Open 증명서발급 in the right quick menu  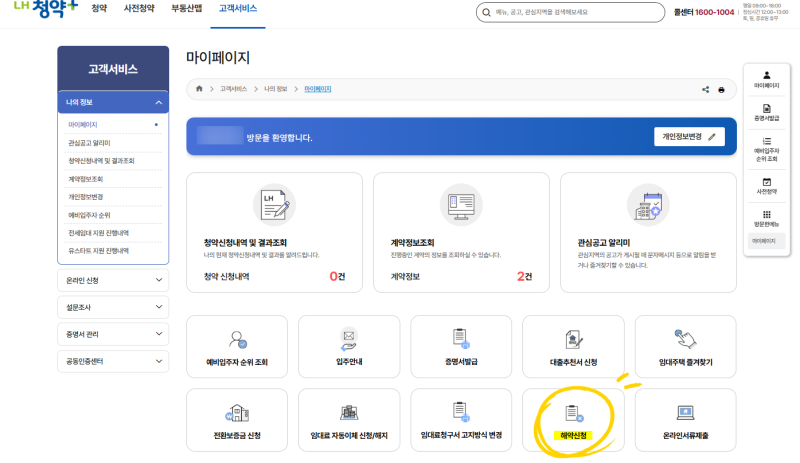[766, 112]
